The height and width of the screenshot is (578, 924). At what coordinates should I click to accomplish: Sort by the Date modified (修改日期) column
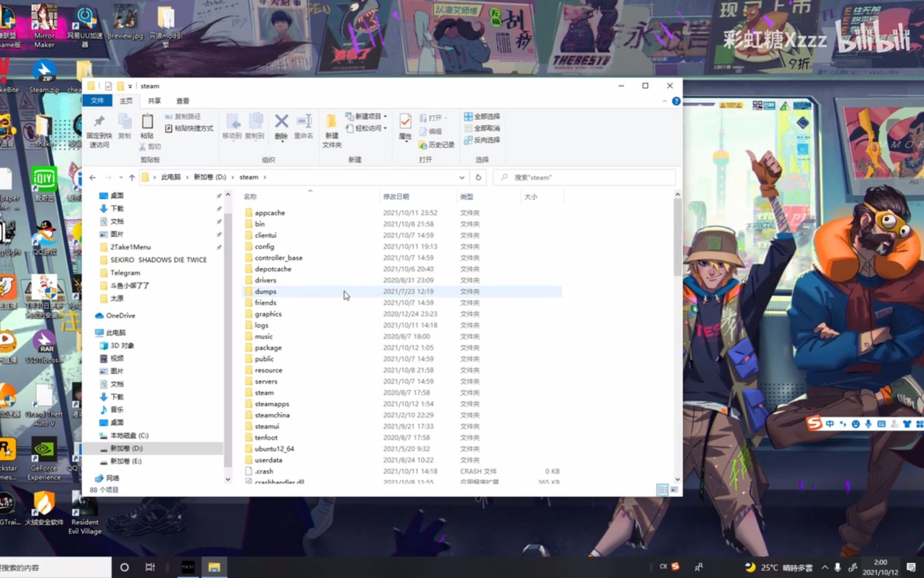tap(418, 196)
